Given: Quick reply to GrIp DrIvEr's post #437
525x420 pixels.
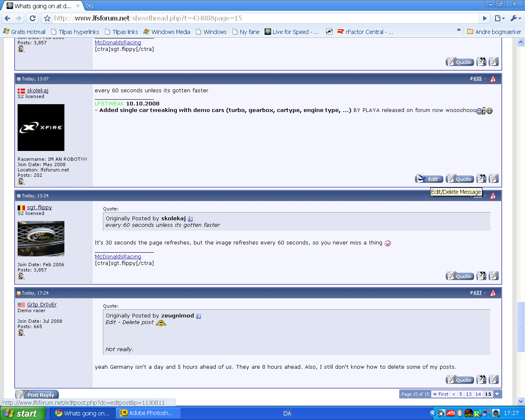Looking at the screenshot, I should click(494, 380).
